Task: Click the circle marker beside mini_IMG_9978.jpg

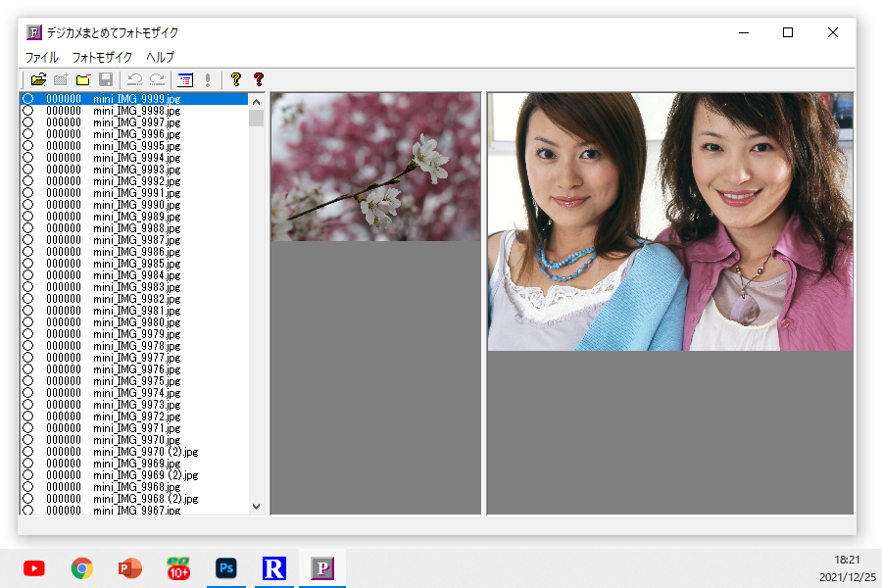Action: (28, 346)
